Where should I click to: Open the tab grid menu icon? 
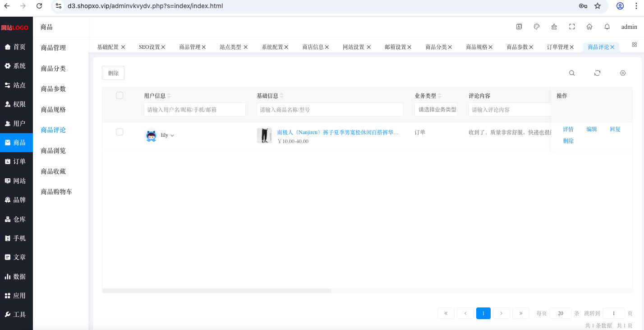(635, 45)
